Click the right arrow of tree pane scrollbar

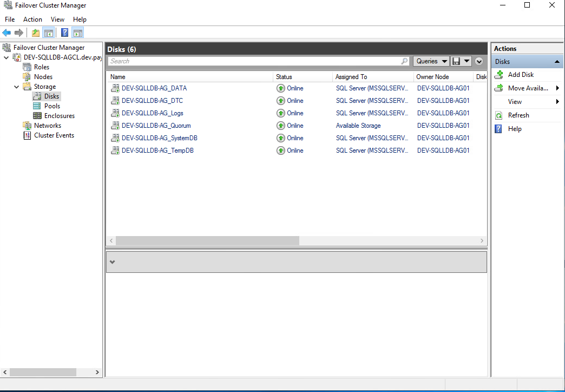[x=97, y=372]
